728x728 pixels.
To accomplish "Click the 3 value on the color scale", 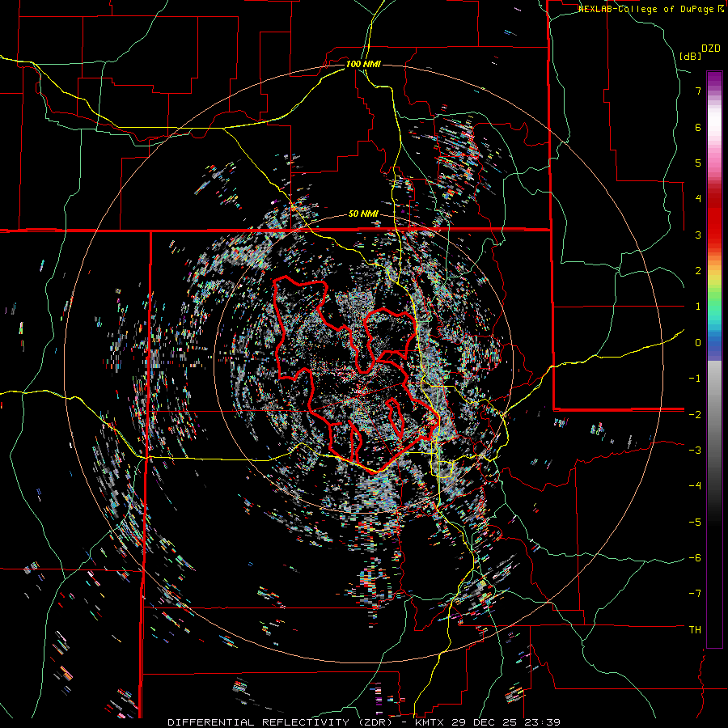I will pyautogui.click(x=698, y=235).
